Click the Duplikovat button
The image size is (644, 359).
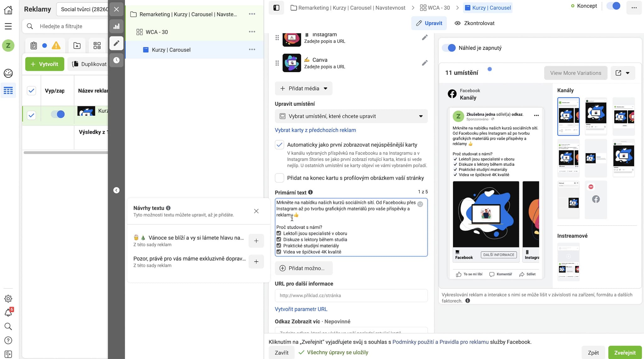coord(88,64)
